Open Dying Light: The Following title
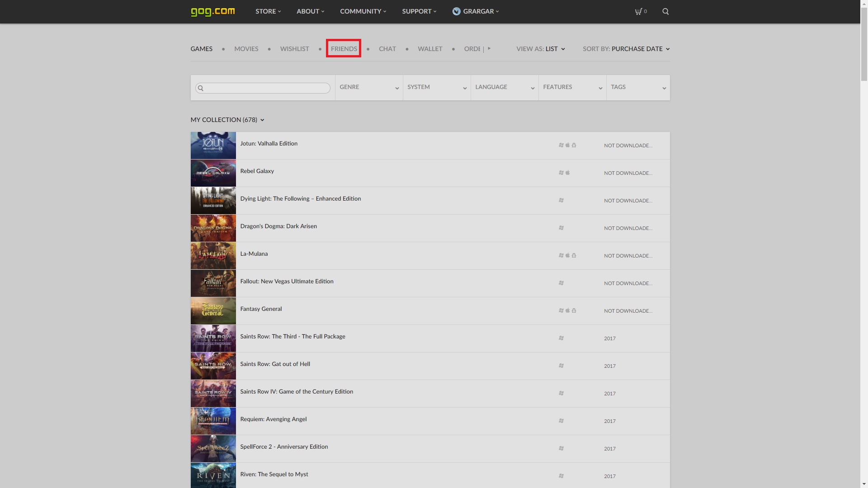 point(300,198)
